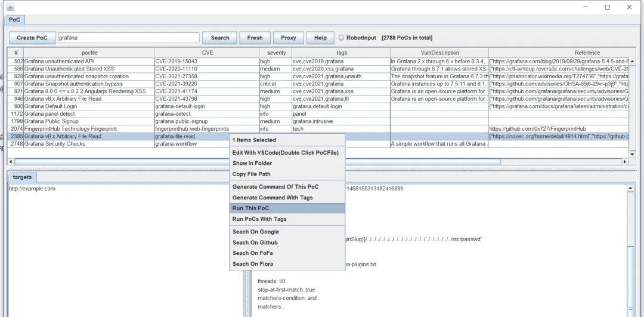Choose Run This PoC from context menu

pos(287,208)
